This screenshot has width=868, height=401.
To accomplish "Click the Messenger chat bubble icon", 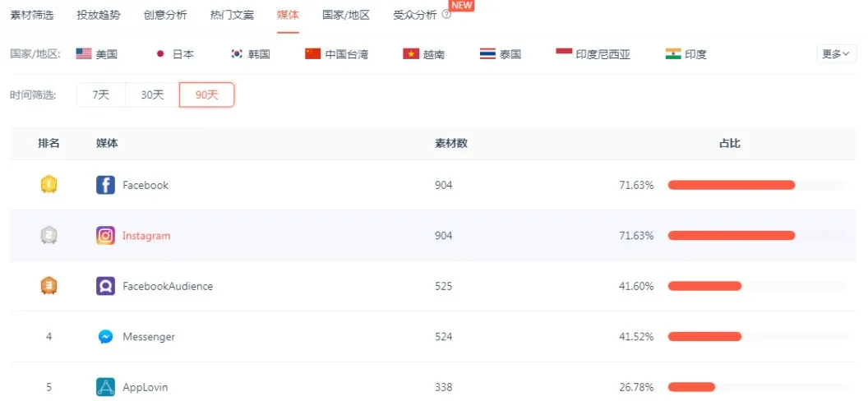I will pyautogui.click(x=105, y=336).
